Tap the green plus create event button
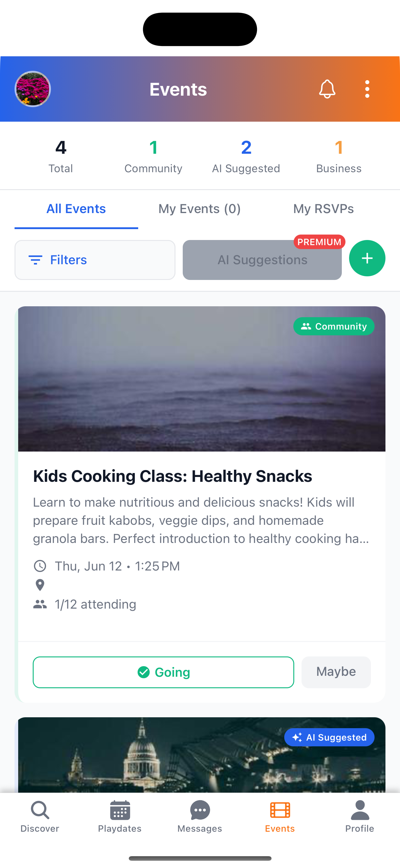 pyautogui.click(x=367, y=258)
